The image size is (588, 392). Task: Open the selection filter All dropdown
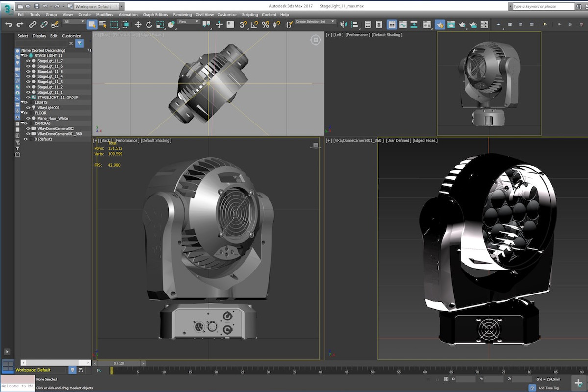click(74, 22)
